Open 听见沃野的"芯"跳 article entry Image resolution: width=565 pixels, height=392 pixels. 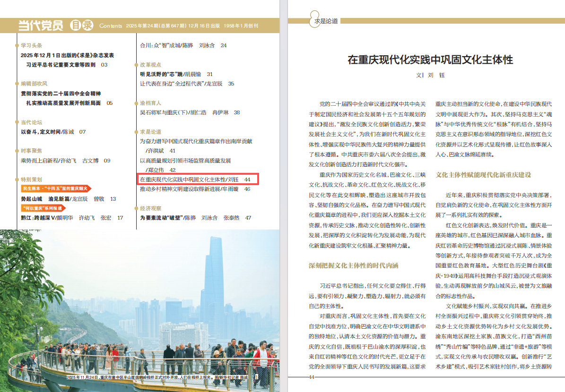[176, 74]
